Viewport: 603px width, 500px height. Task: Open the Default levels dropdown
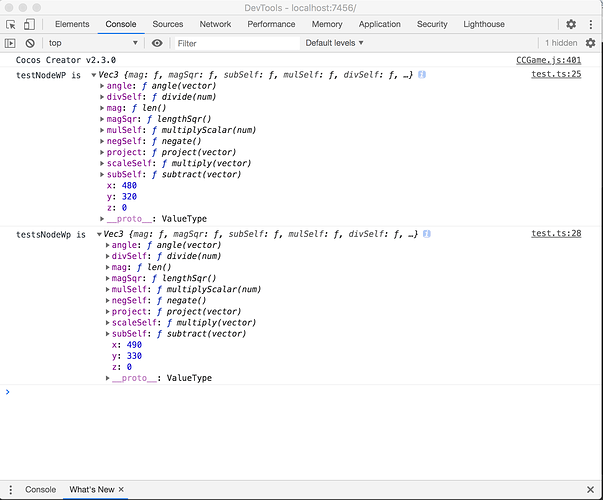click(334, 43)
